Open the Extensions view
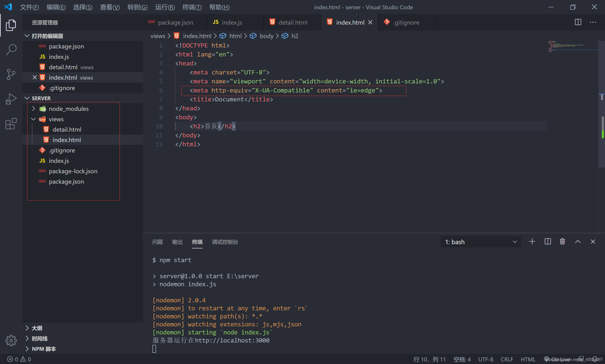Screen dimensions: 605x364 [x=11, y=124]
